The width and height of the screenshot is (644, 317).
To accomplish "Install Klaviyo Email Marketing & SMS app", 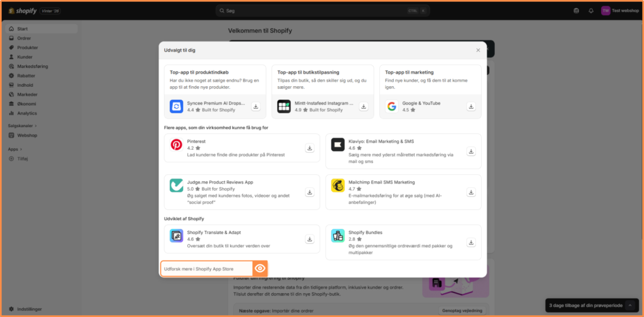I will pos(471,152).
